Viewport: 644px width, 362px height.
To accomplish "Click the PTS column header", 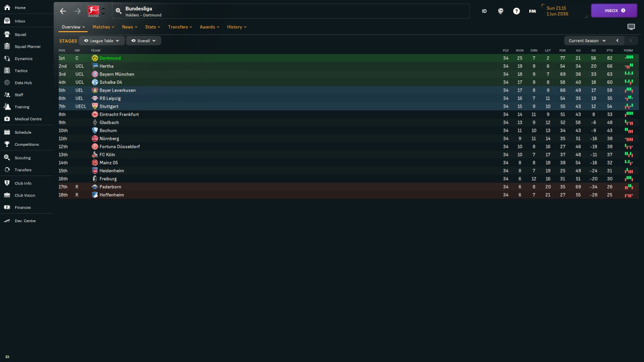I will click(610, 50).
